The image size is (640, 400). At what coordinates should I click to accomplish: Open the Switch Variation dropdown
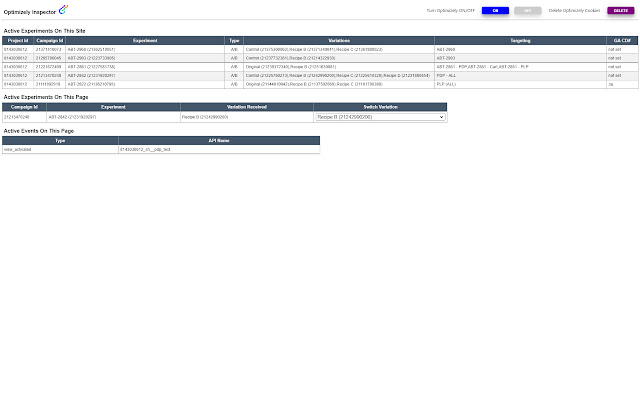point(380,117)
